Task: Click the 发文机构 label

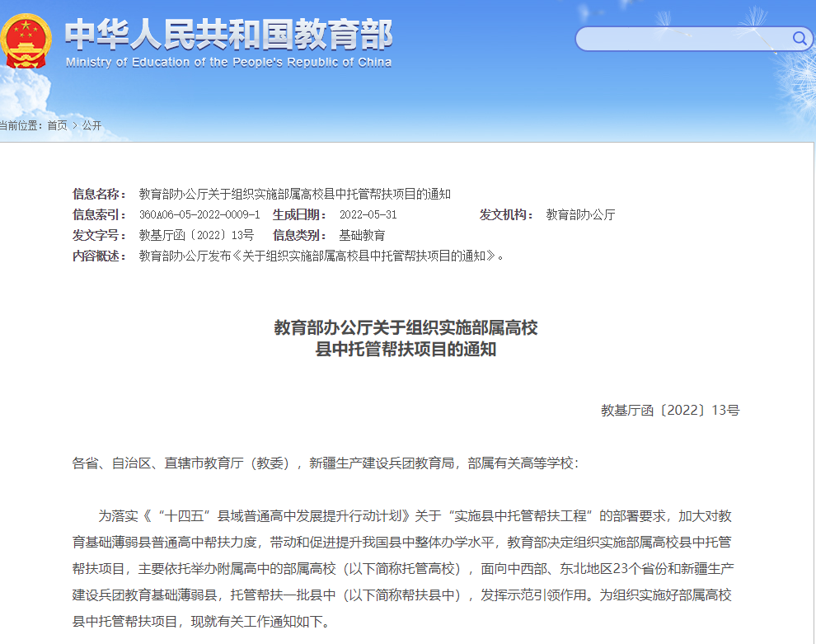Action: pyautogui.click(x=506, y=214)
